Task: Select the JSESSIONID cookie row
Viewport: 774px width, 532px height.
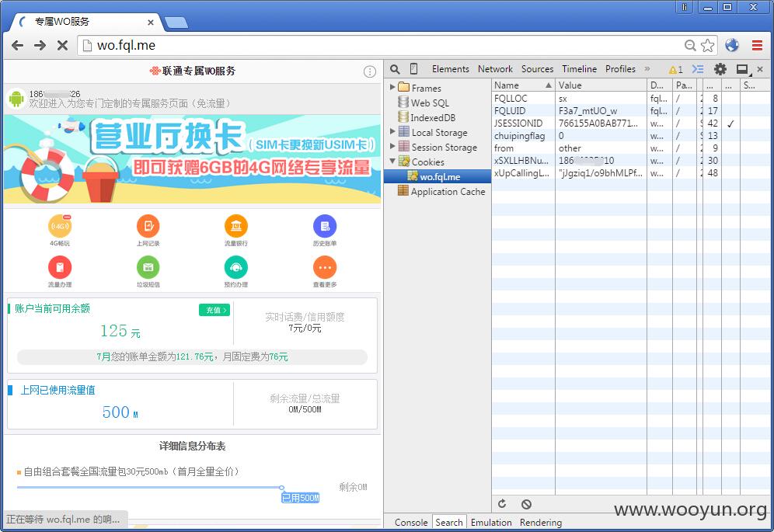Action: click(630, 123)
